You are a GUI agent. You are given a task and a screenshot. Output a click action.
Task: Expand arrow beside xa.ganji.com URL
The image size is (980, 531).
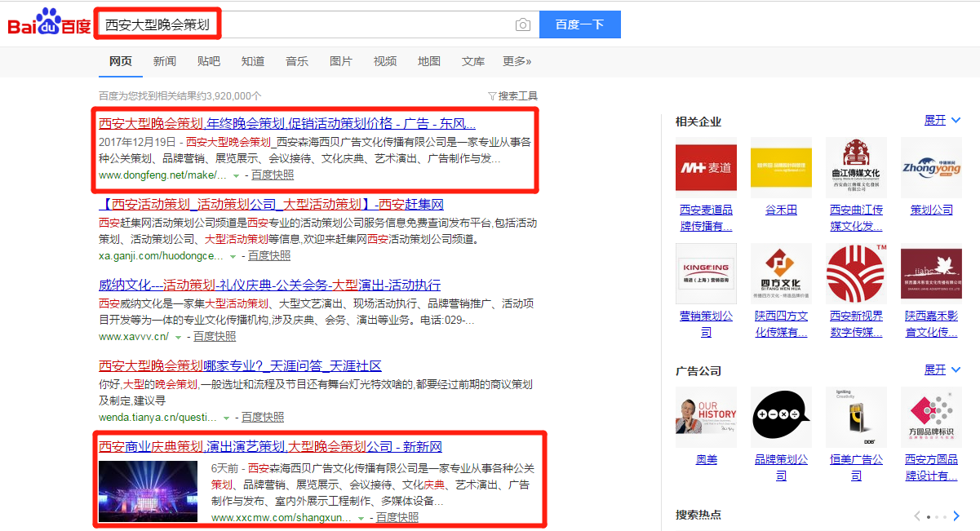pos(233,256)
